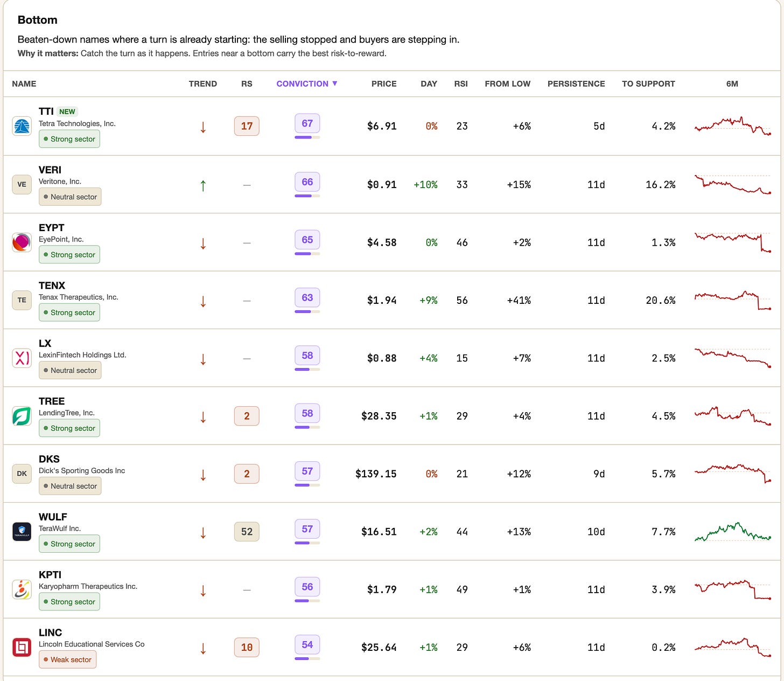The image size is (784, 681).
Task: Click the down trend arrow for TTI
Action: point(203,127)
